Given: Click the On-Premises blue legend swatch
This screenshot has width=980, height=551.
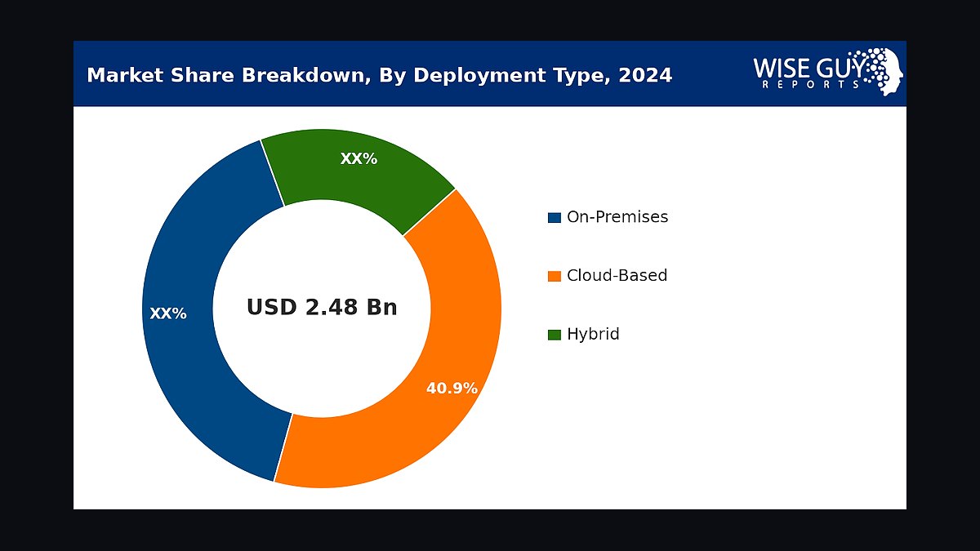Looking at the screenshot, I should pyautogui.click(x=555, y=218).
